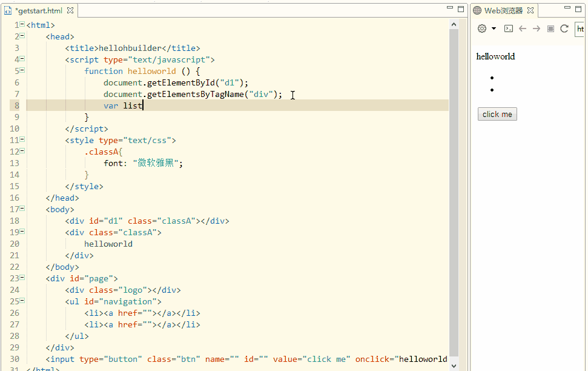
Task: Click 'var list' on line 8
Action: (123, 105)
